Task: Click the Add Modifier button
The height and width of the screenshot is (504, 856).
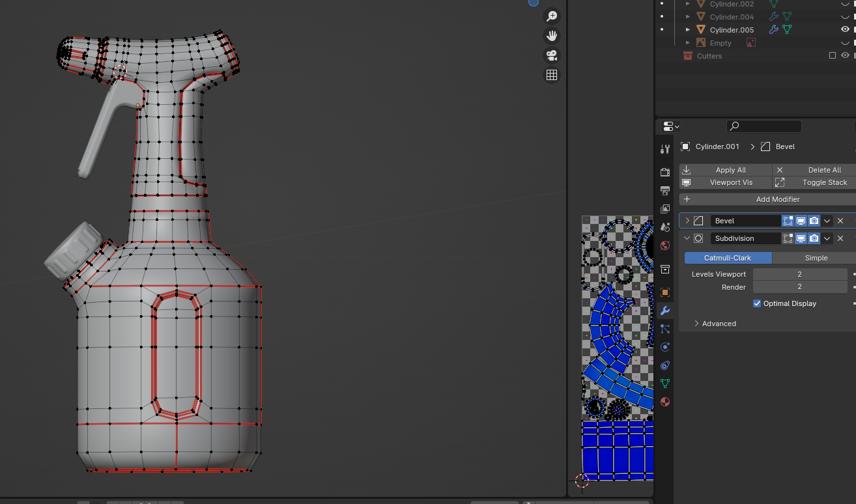Action: (x=777, y=199)
